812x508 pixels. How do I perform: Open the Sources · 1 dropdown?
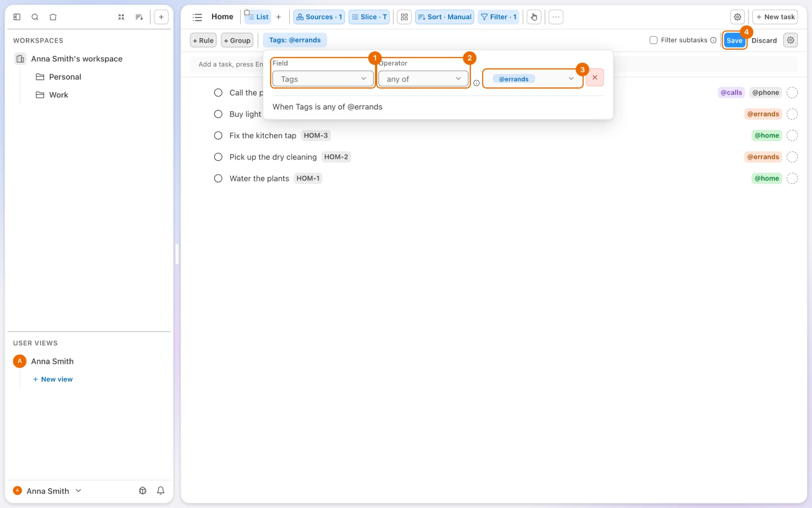[x=319, y=17]
